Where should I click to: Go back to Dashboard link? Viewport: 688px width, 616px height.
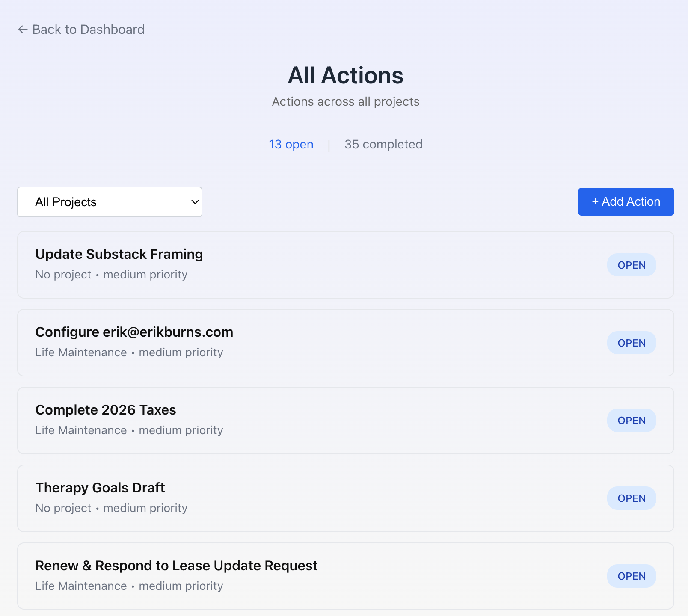tap(88, 30)
